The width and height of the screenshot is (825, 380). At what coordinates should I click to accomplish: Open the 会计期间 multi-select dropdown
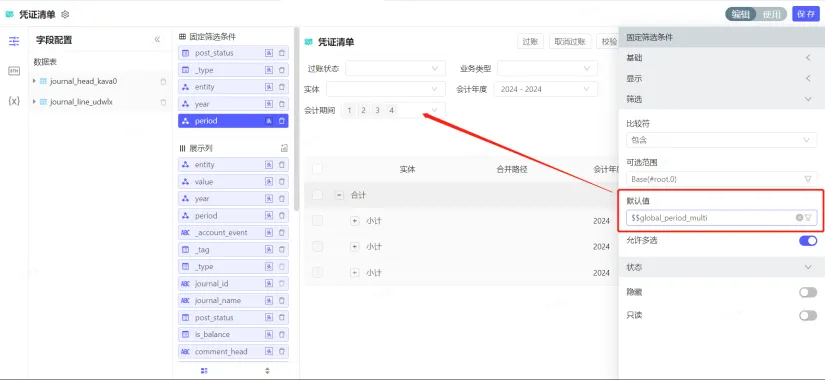coord(393,110)
